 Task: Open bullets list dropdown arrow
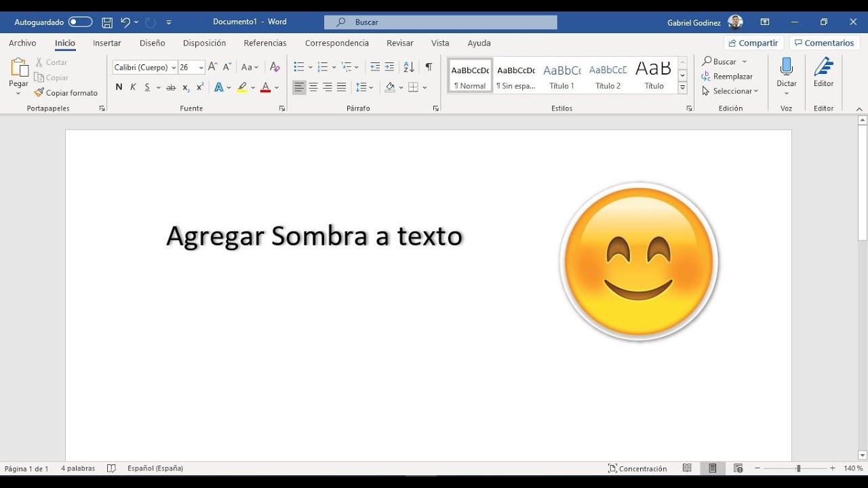pyautogui.click(x=311, y=67)
